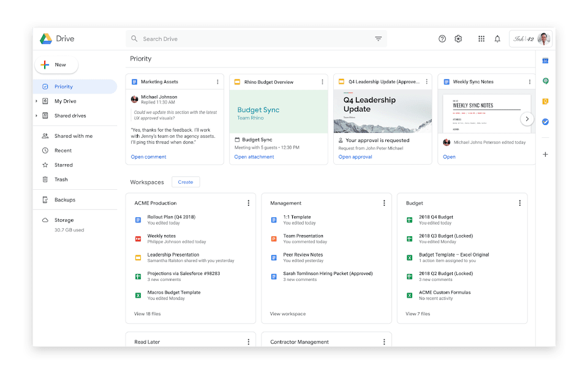Open the green location icon in the side panel

545,81
